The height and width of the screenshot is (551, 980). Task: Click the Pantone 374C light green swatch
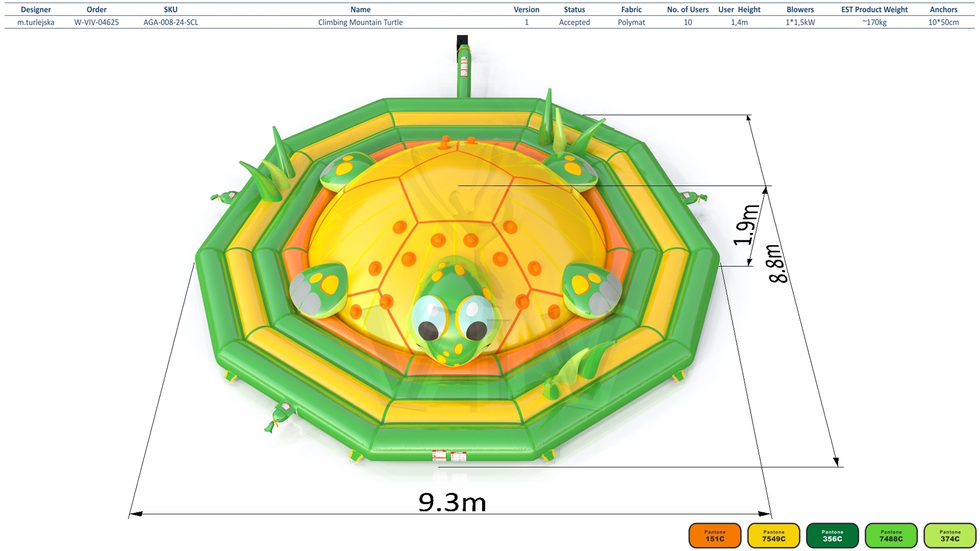(x=949, y=536)
